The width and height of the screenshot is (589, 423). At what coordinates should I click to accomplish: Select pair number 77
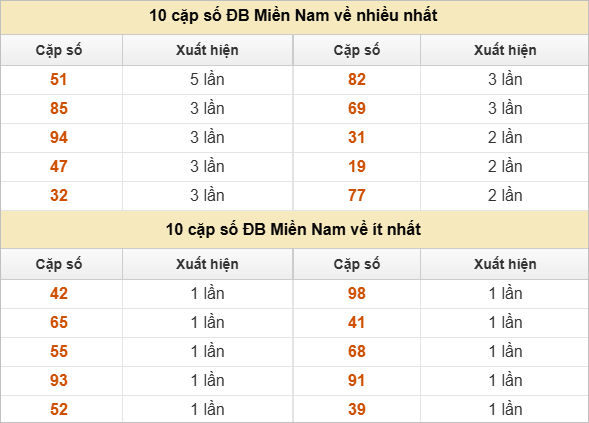pyautogui.click(x=356, y=195)
